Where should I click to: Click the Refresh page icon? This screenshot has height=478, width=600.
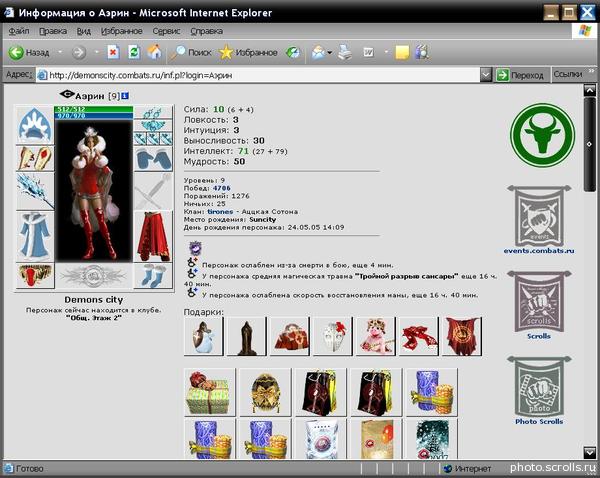[x=134, y=52]
